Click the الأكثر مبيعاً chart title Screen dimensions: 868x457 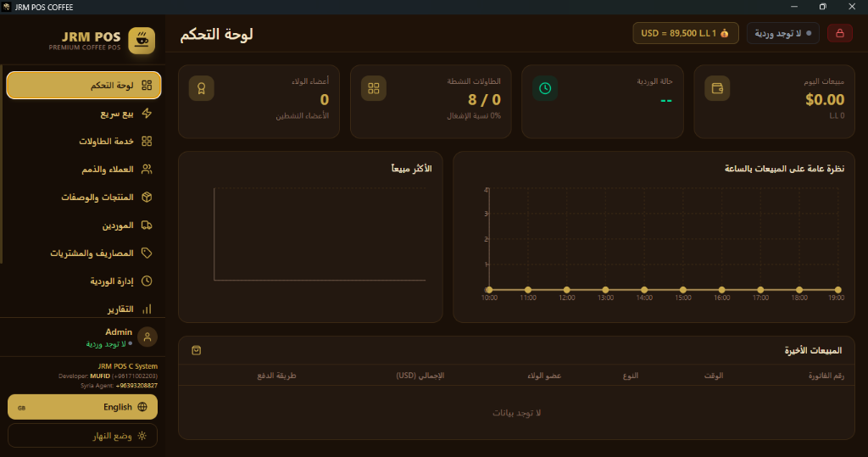coord(411,169)
